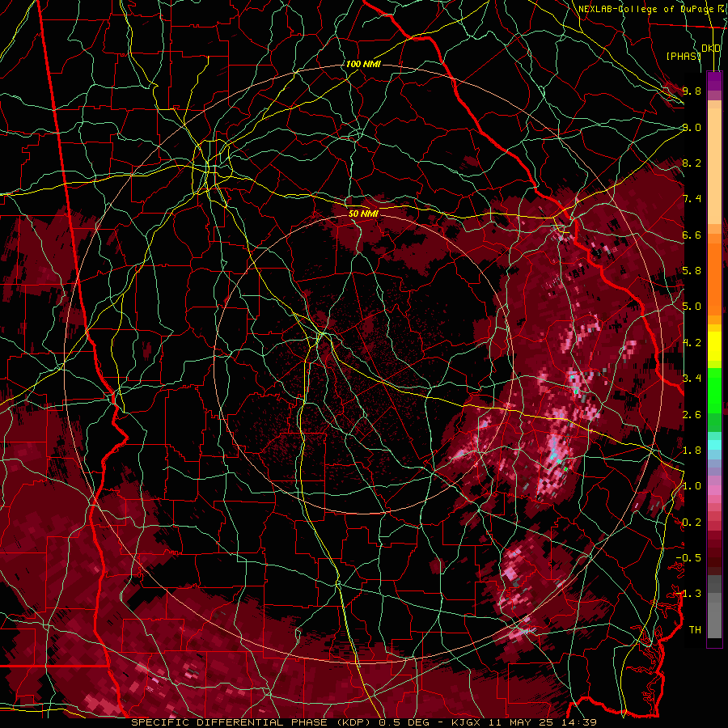Click the 14:39 timestamp in the caption
This screenshot has width=728, height=728.
[579, 722]
